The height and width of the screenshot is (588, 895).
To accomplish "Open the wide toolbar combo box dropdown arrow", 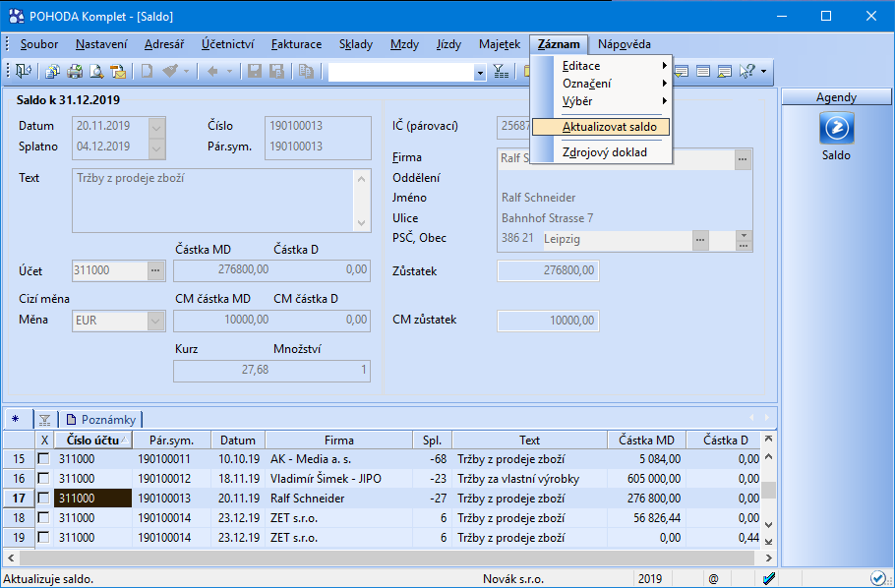I will 480,72.
